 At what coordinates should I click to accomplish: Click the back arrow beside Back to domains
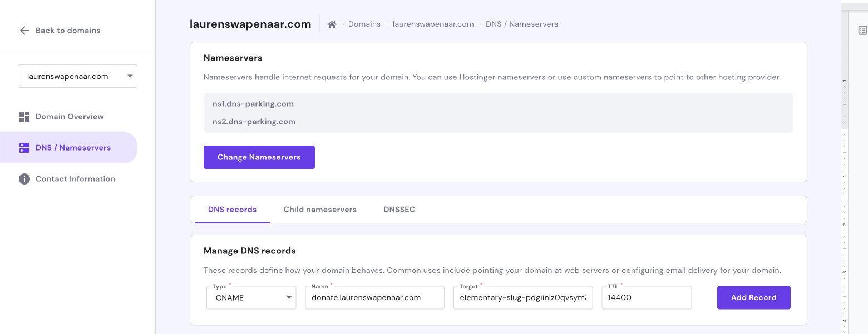[x=24, y=31]
